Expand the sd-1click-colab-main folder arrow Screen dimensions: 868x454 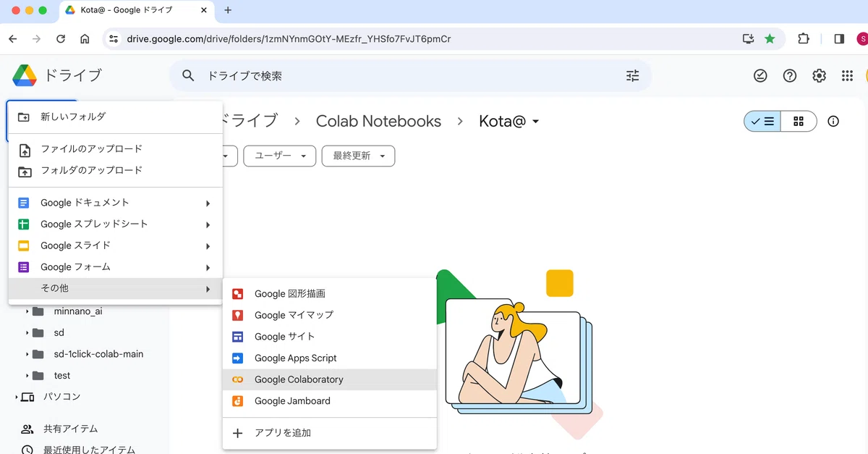pos(27,354)
